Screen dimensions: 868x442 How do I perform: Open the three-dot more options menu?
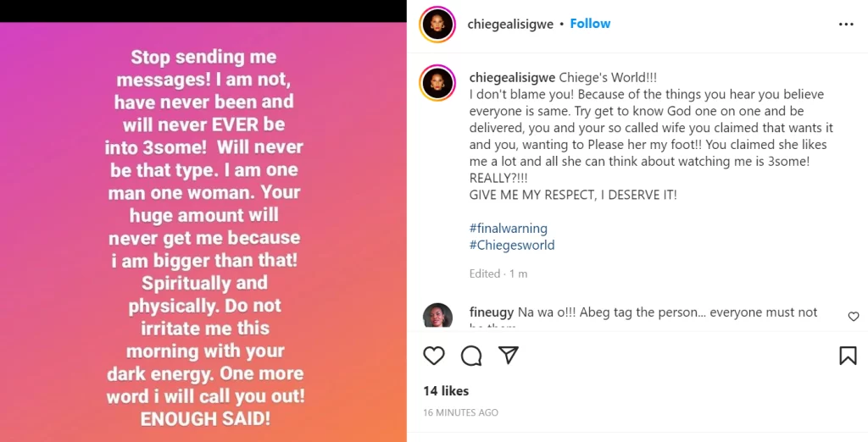coord(846,25)
